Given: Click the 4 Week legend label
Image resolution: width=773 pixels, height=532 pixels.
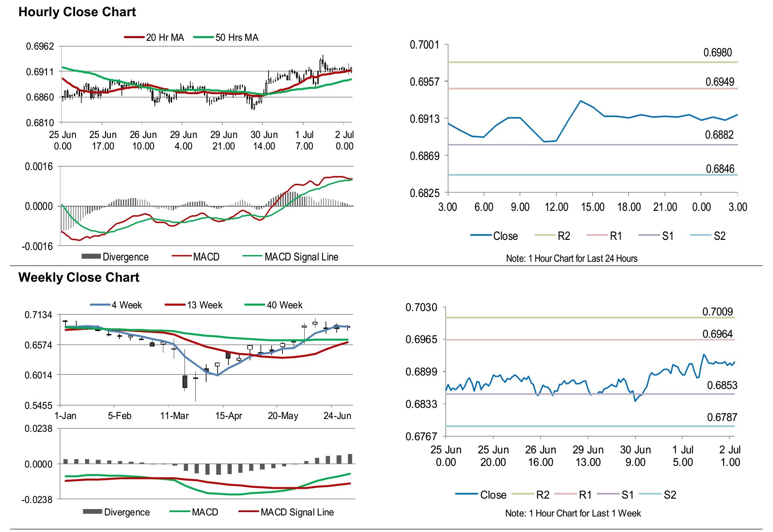Looking at the screenshot, I should coord(127,305).
